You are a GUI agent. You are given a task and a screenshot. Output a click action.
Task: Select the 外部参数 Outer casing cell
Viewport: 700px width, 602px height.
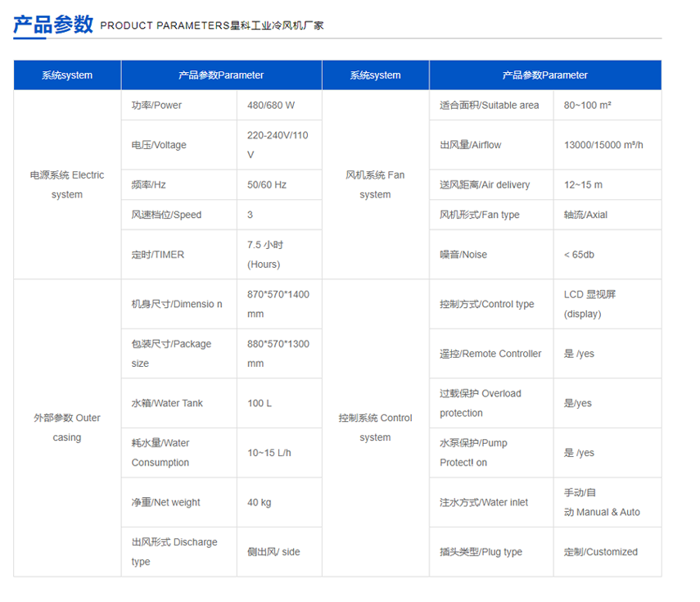(66, 428)
